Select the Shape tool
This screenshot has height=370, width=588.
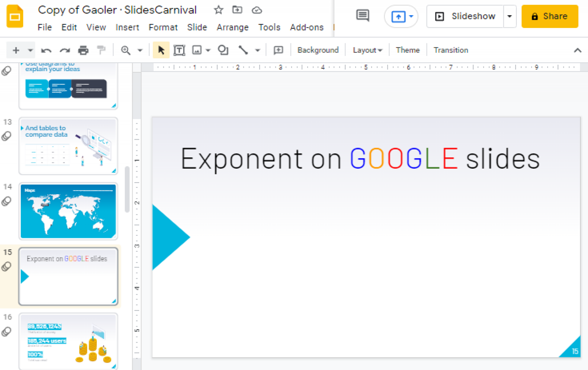[x=223, y=50]
